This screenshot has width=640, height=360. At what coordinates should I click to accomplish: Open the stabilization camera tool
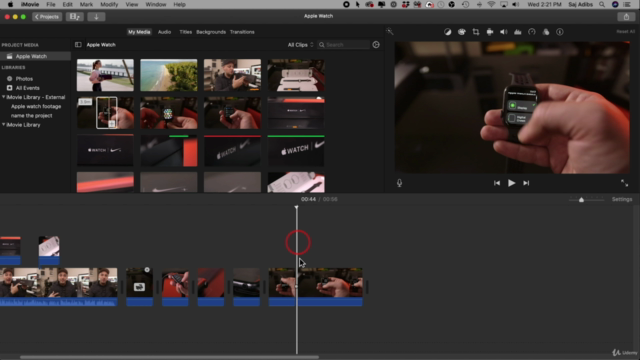(490, 32)
